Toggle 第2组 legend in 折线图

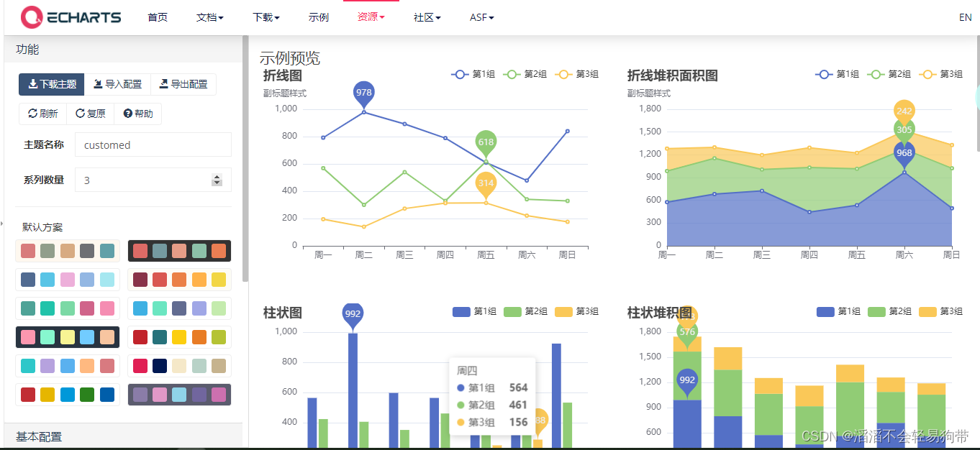[525, 74]
